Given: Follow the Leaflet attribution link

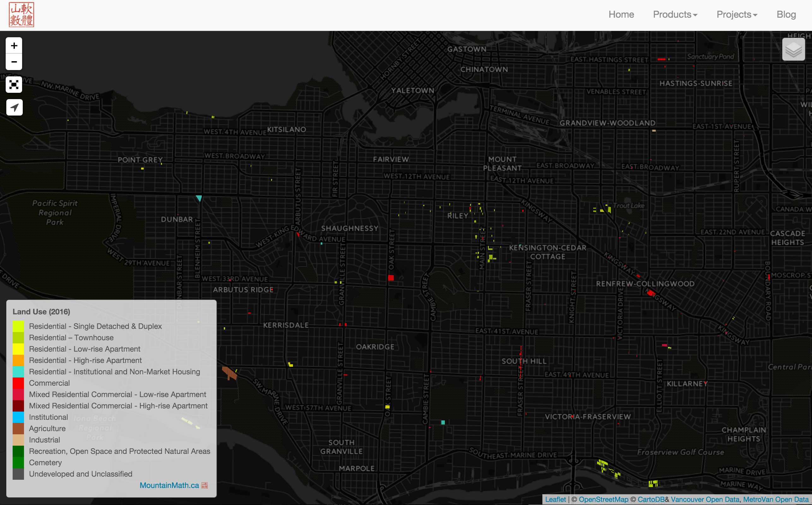Looking at the screenshot, I should coord(555,499).
